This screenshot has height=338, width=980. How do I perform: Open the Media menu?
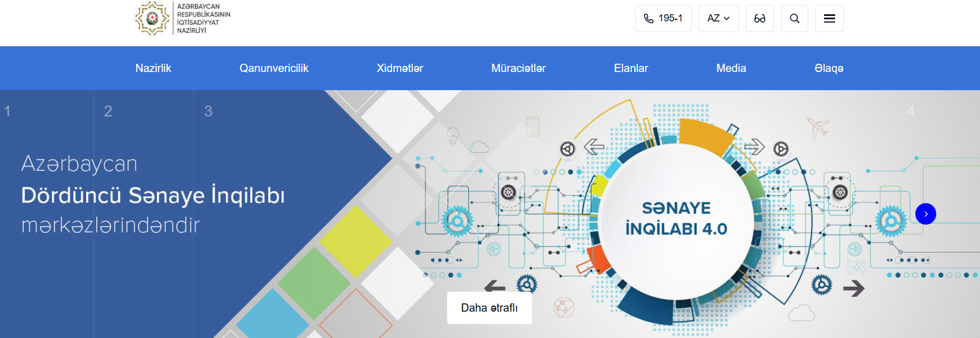click(x=731, y=68)
